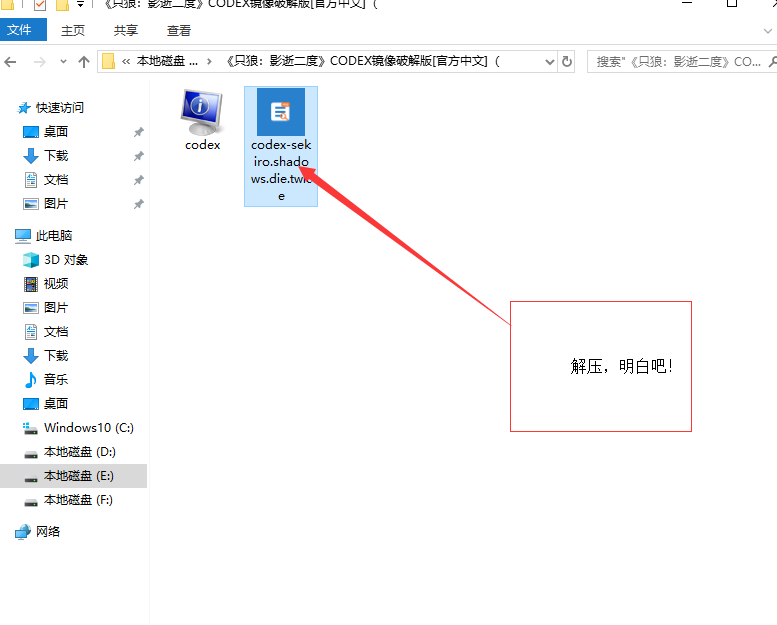Click the pin icon beside pinned 文档

[x=139, y=180]
